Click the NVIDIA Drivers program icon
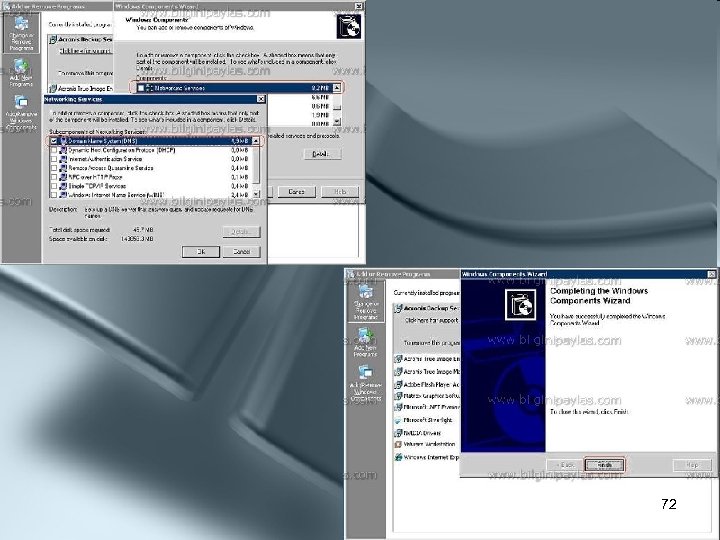 [398, 433]
